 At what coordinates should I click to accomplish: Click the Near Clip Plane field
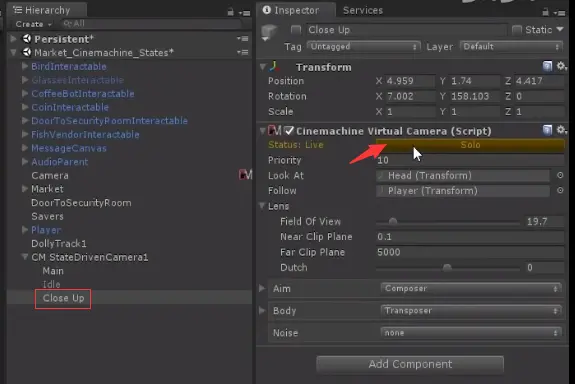[470, 237]
